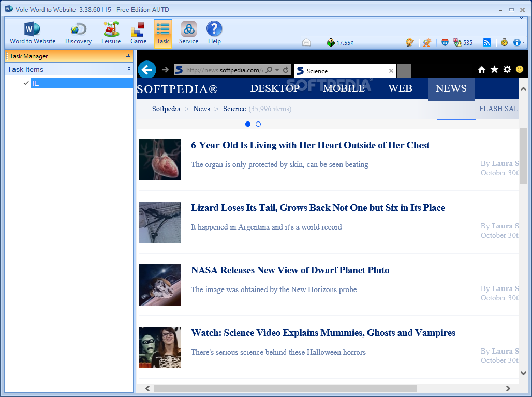Image resolution: width=532 pixels, height=397 pixels.
Task: Select the Task toolbar button
Action: click(163, 33)
